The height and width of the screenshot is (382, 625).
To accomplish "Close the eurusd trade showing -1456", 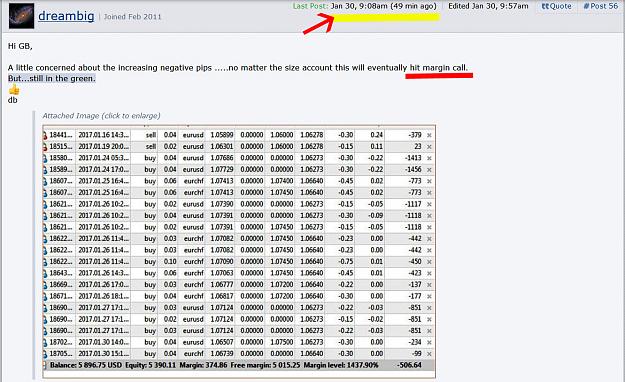I will 429,170.
